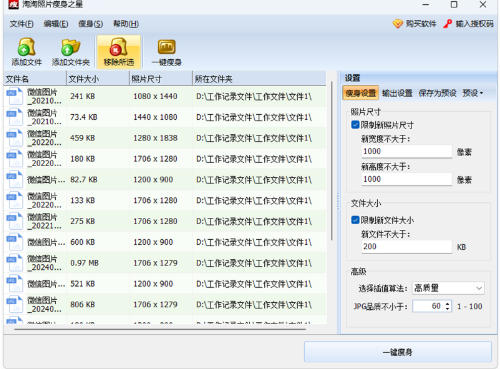Click the file name in the 180 KB row
This screenshot has width=500, height=369.
(x=44, y=159)
